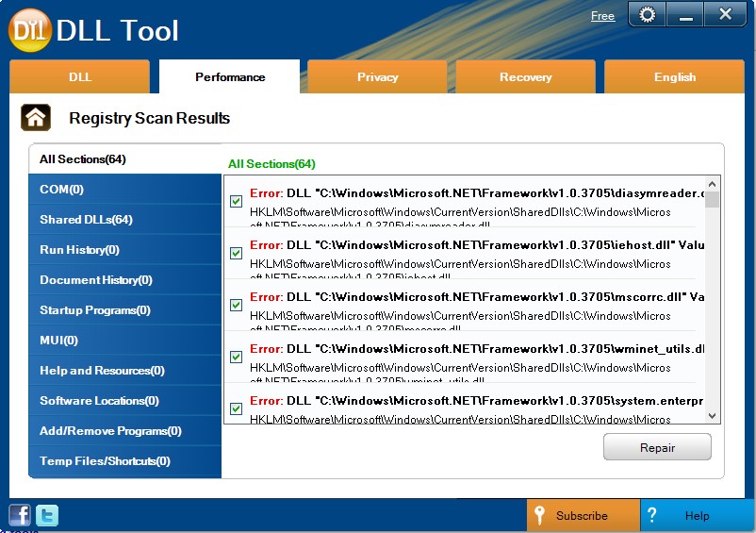Image resolution: width=756 pixels, height=533 pixels.
Task: Click the home icon beside Registry Scan Results
Action: tap(36, 117)
